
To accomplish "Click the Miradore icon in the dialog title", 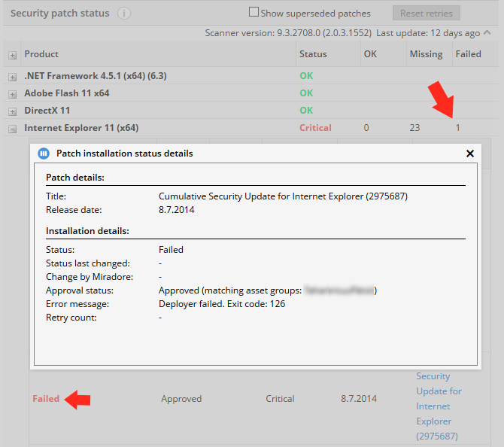I will (44, 154).
